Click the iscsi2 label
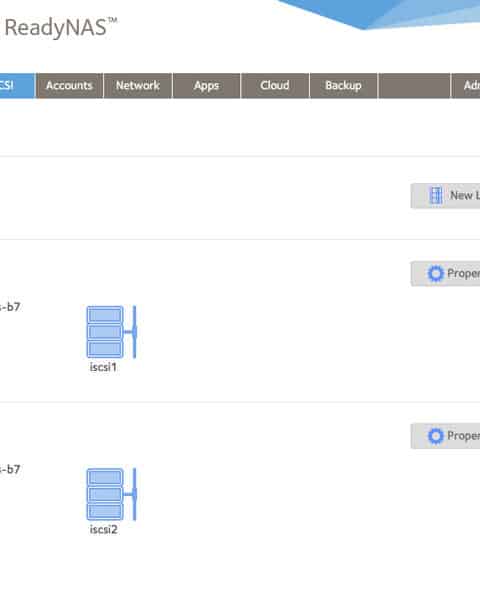The width and height of the screenshot is (480, 593). 103,529
